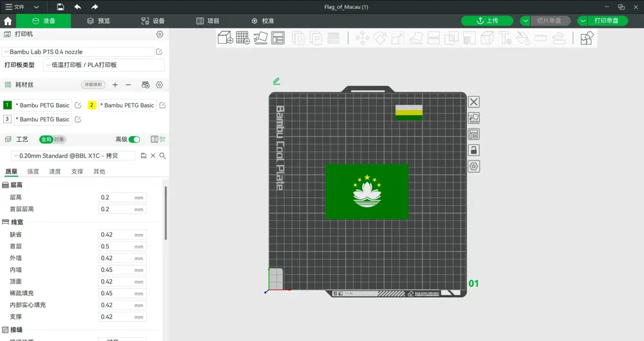644x341 pixels.
Task: Edit plate name with pencil icon
Action: [x=276, y=81]
